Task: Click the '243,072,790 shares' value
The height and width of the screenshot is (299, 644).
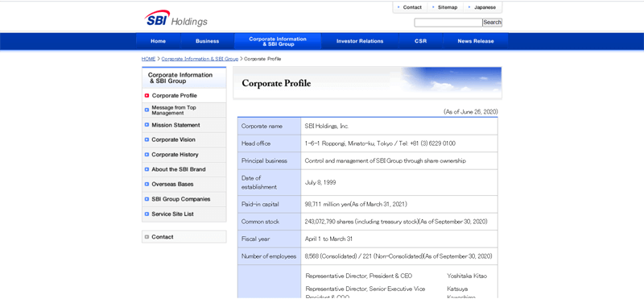Action: point(396,222)
